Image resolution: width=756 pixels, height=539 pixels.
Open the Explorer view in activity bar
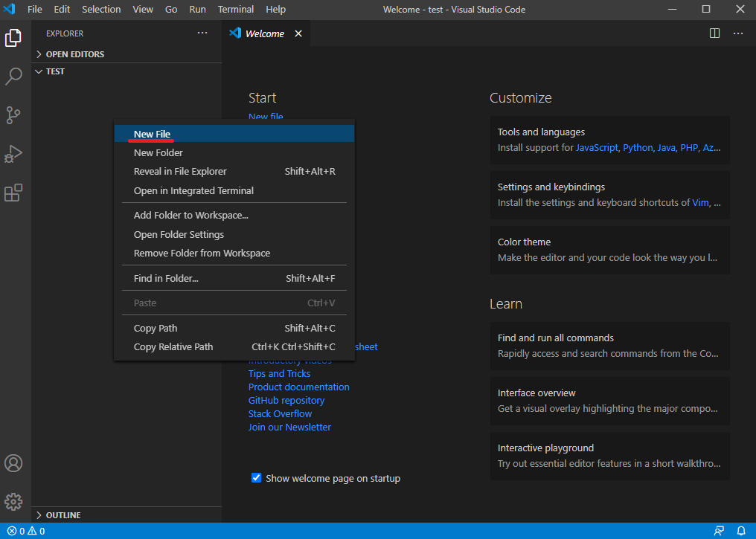coord(13,38)
